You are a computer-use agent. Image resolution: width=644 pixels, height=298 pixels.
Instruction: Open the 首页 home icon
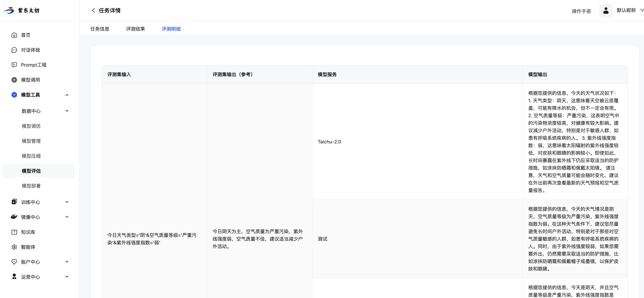tap(14, 35)
